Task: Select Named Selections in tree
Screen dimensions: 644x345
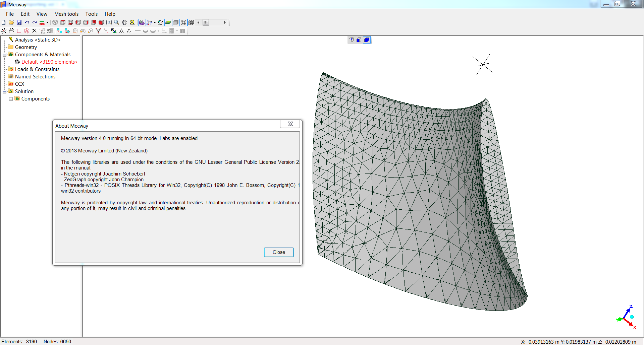Action: 35,77
